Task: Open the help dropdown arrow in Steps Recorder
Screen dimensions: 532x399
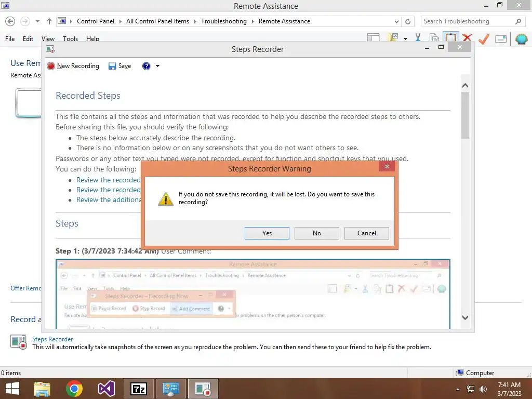Action: click(157, 66)
